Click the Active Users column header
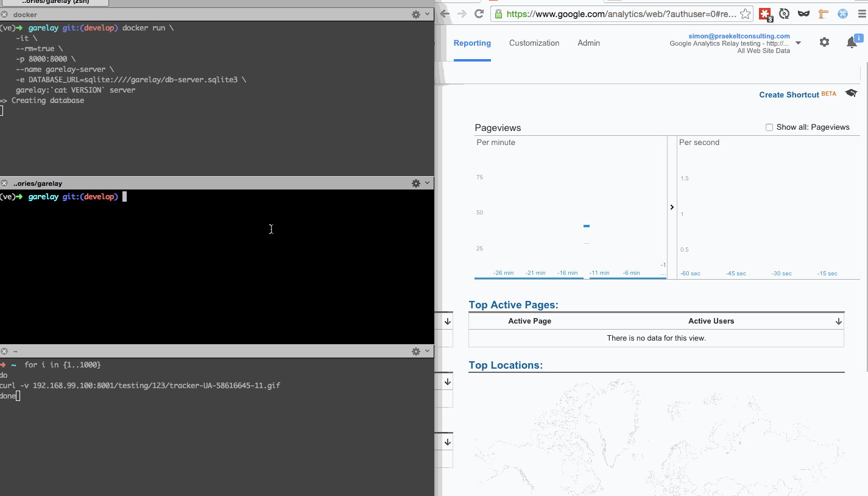This screenshot has height=496, width=868. tap(711, 321)
